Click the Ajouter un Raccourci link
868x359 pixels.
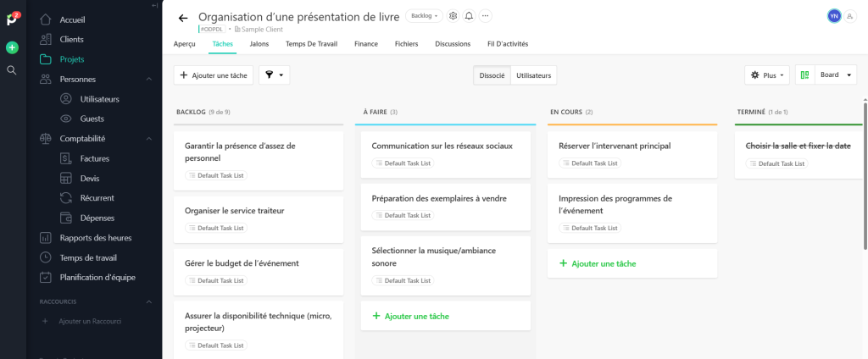pos(90,321)
